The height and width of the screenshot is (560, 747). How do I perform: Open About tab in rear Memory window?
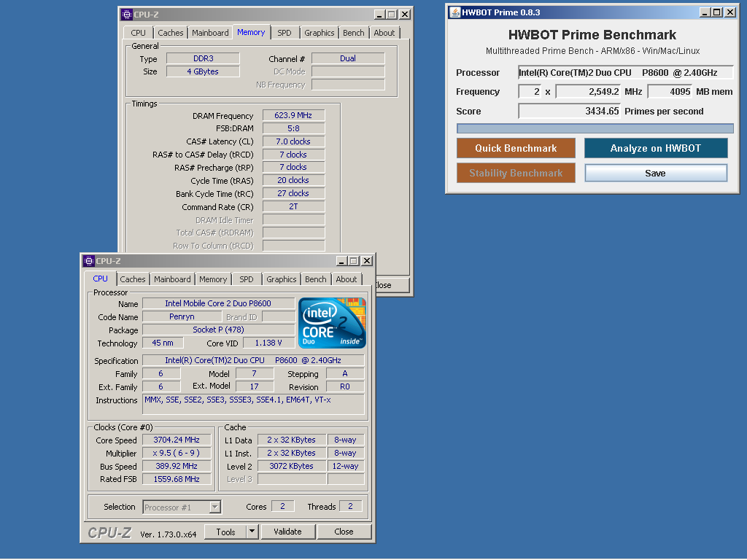[x=384, y=32]
